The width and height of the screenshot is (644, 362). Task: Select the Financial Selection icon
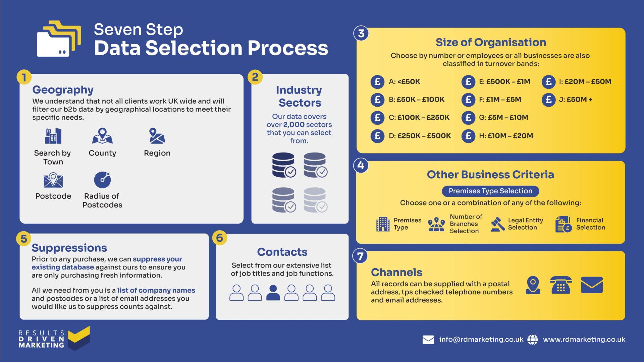(558, 226)
